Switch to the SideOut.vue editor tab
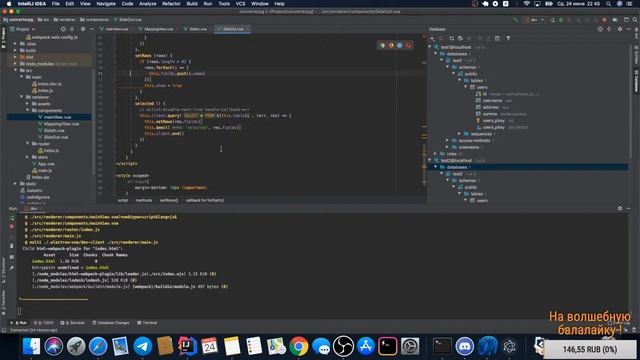This screenshot has height=360, width=640. click(232, 29)
